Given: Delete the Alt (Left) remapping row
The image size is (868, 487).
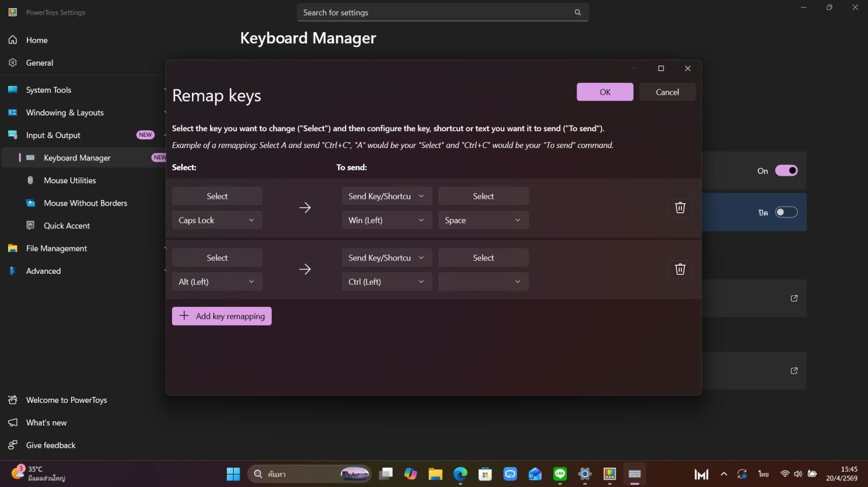Looking at the screenshot, I should [680, 270].
